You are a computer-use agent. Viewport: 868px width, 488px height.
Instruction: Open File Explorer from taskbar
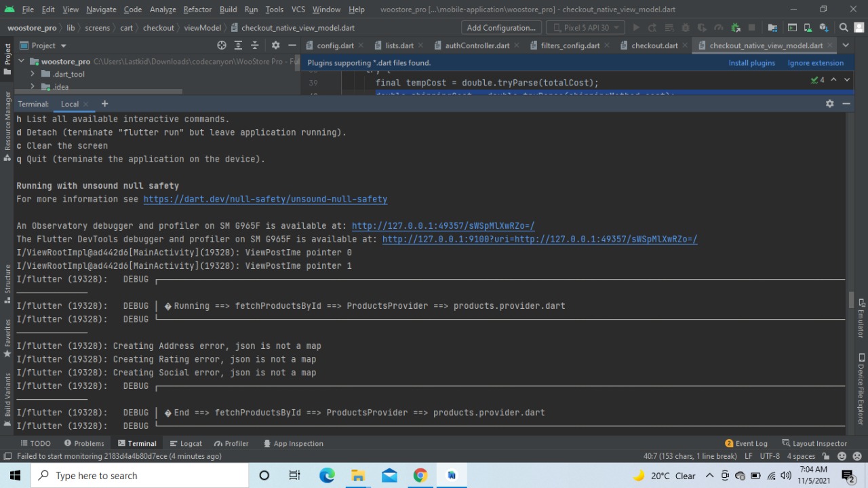click(x=358, y=475)
